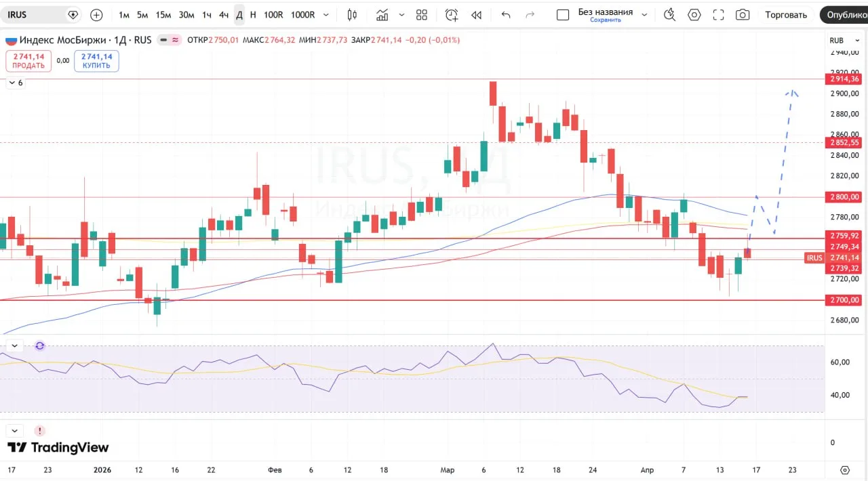
Task: Click the 2 759,92 price level label
Action: click(844, 236)
